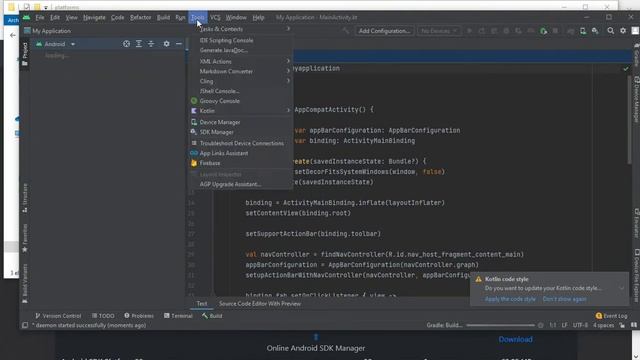
Task: Select App Links Assistant entry
Action: pos(241,153)
